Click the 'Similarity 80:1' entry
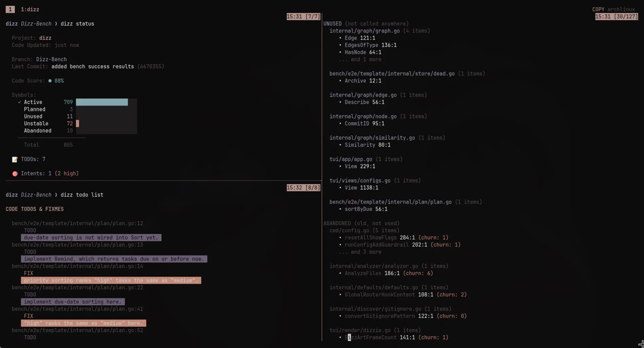This screenshot has width=644, height=348. [367, 145]
